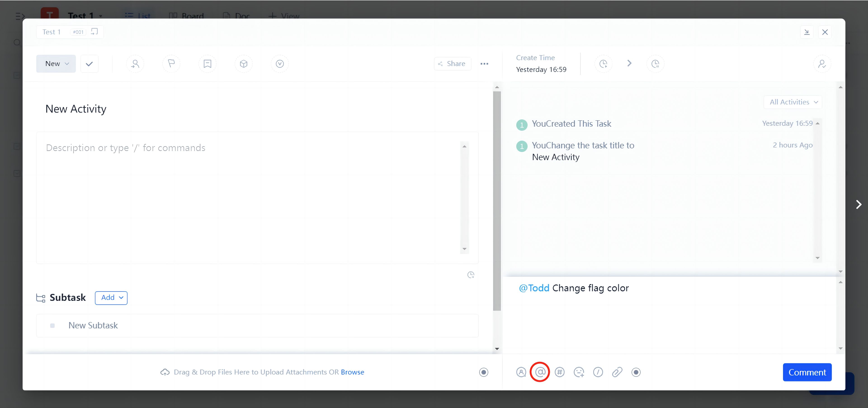Mark the task complete with the checkmark button
The width and height of the screenshot is (868, 408).
(x=89, y=64)
